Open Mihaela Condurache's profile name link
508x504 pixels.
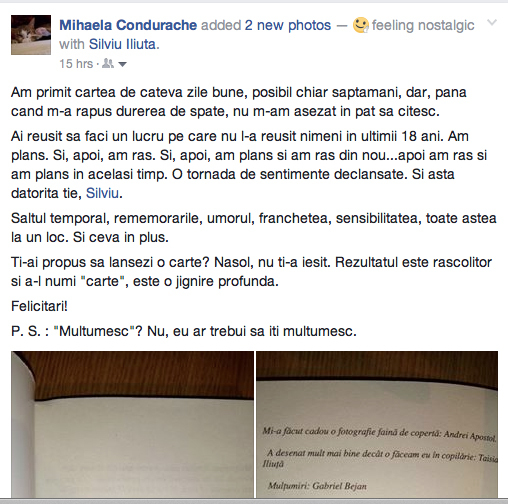click(x=128, y=25)
